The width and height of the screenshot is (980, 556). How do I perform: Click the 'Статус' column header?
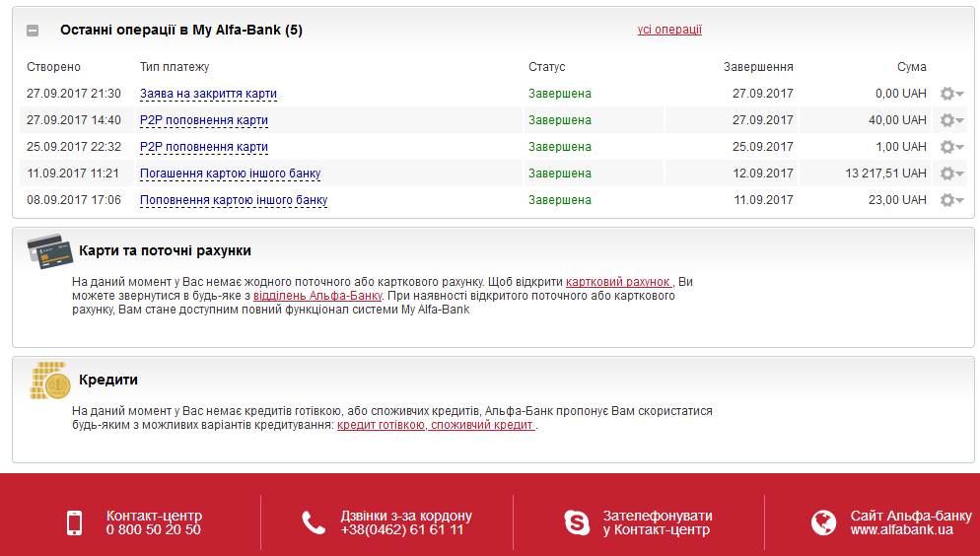tap(547, 67)
